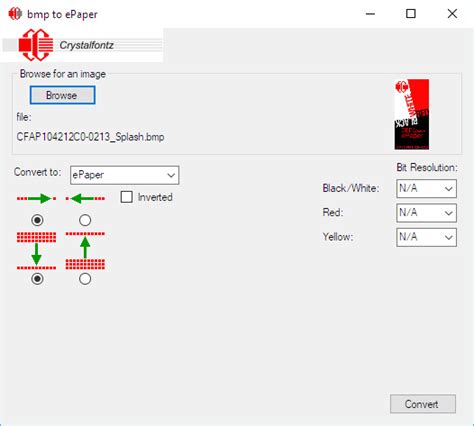The height and width of the screenshot is (426, 474).
Task: Maximize the bmp to ePaper window
Action: click(x=411, y=14)
